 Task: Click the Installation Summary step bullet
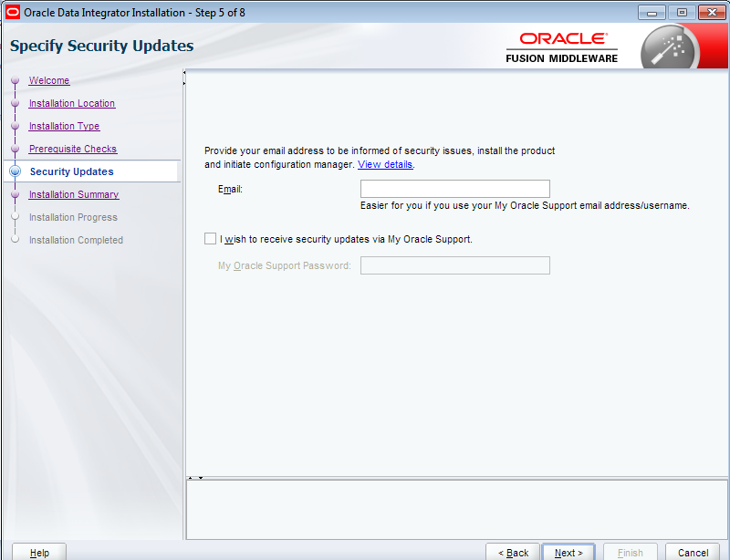point(16,194)
